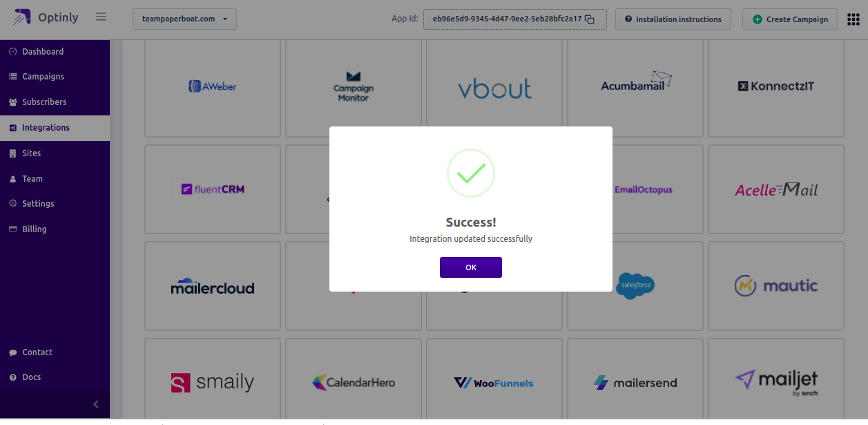This screenshot has height=425, width=868.
Task: Click the Optinly logo
Action: 45,17
